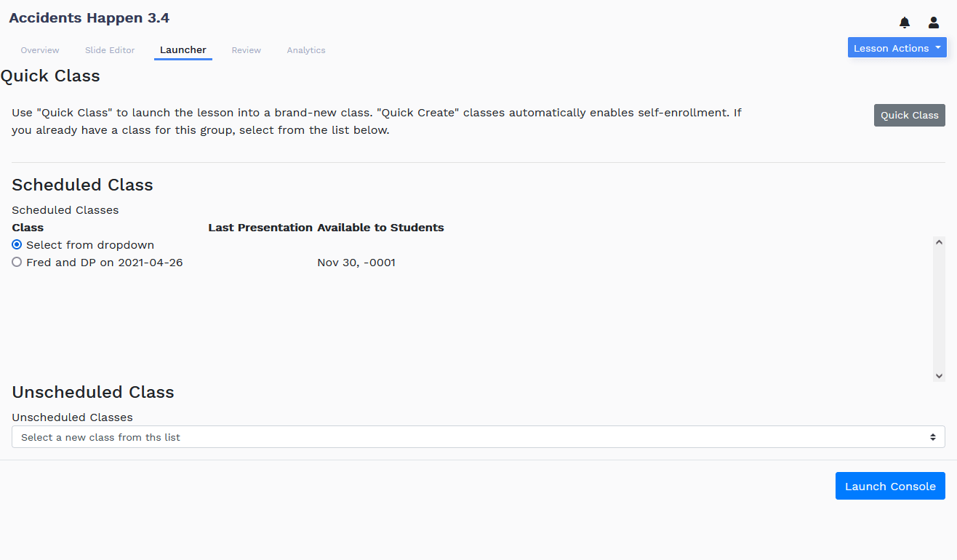Expand the Unscheduled Classes select list

(478, 437)
